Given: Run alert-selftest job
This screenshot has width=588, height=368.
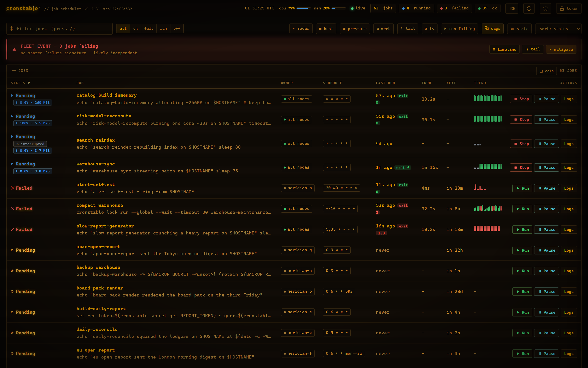Looking at the screenshot, I should point(522,188).
